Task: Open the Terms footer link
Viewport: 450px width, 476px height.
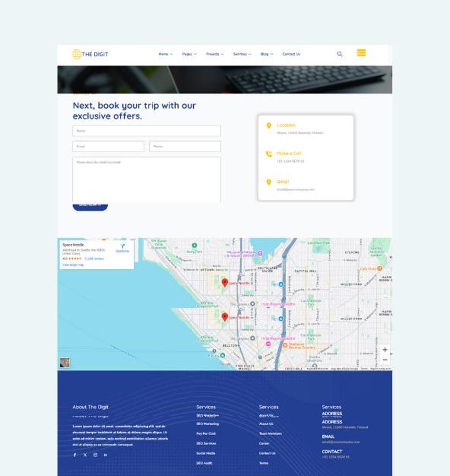Action: click(x=264, y=464)
